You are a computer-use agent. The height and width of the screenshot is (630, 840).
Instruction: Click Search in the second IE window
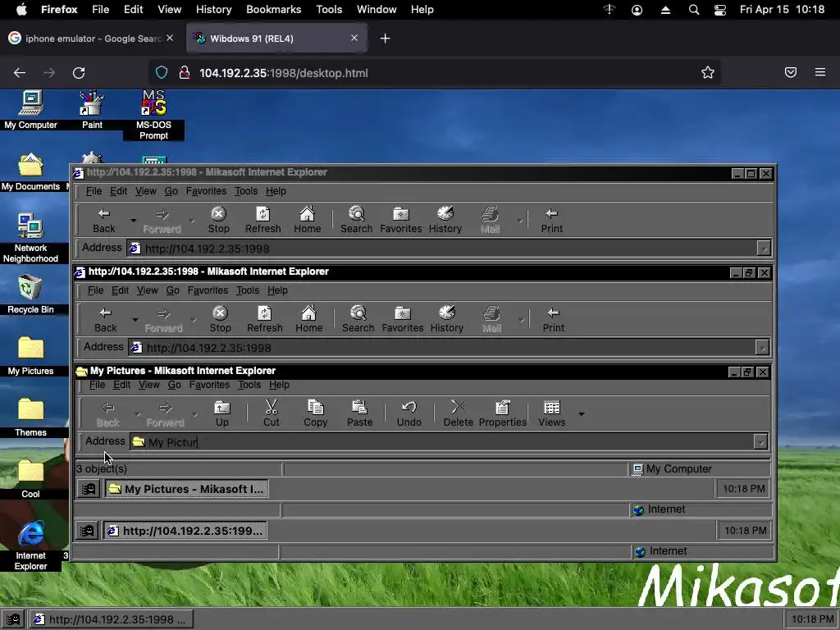[358, 319]
